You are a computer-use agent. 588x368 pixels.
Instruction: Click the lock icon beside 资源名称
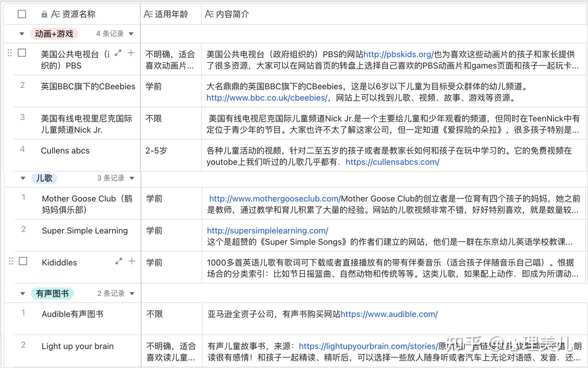click(44, 14)
